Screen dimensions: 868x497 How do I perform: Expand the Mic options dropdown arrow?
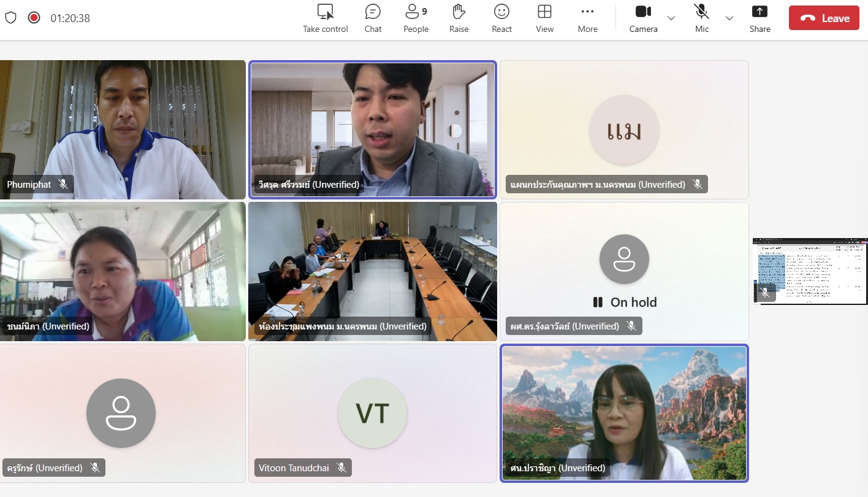[x=729, y=18]
